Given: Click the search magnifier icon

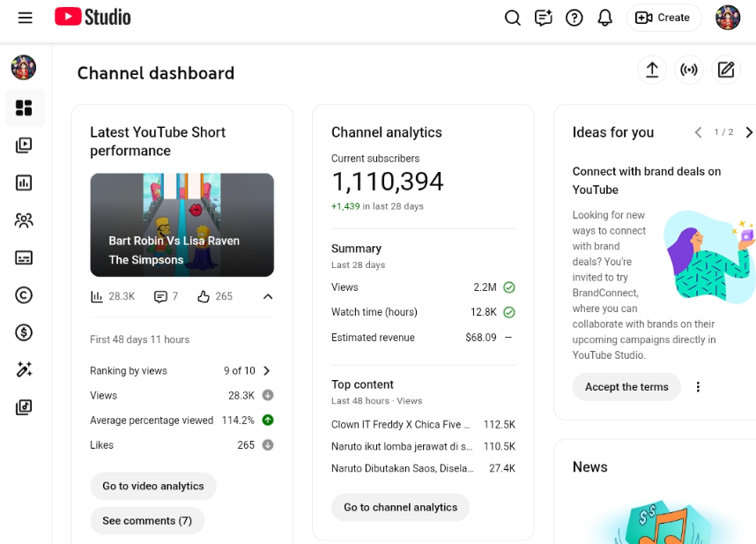Looking at the screenshot, I should tap(512, 18).
